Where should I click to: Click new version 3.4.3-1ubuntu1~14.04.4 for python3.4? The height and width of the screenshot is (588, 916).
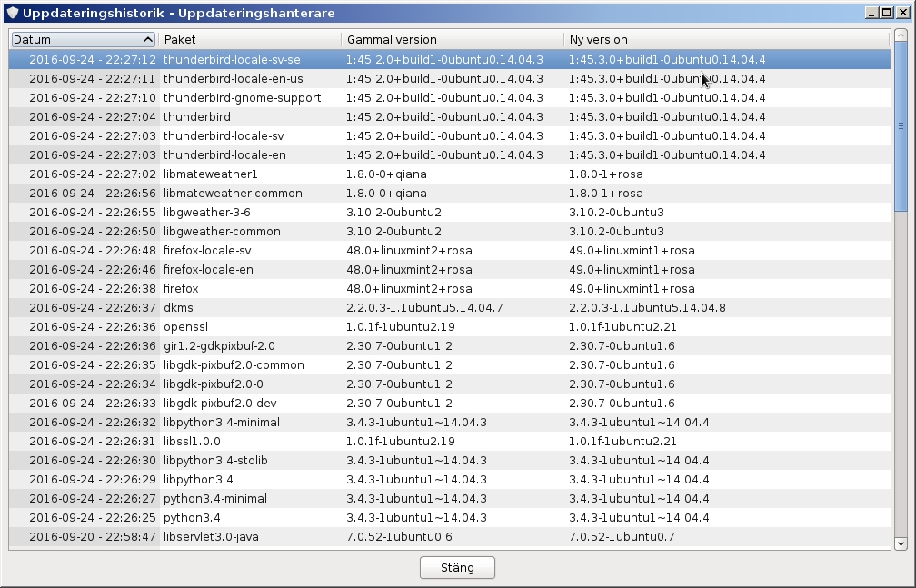[x=639, y=518]
